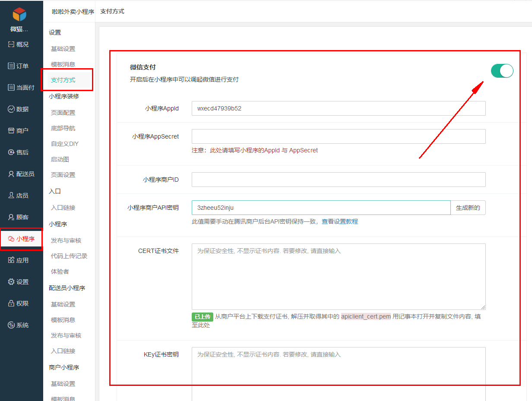Click 啦啦外卖小程序 header title

coord(73,12)
